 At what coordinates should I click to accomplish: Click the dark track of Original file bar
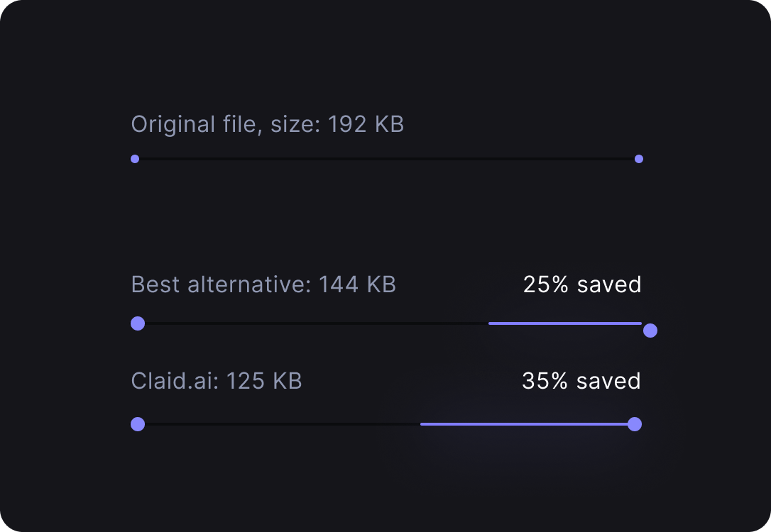pos(387,159)
